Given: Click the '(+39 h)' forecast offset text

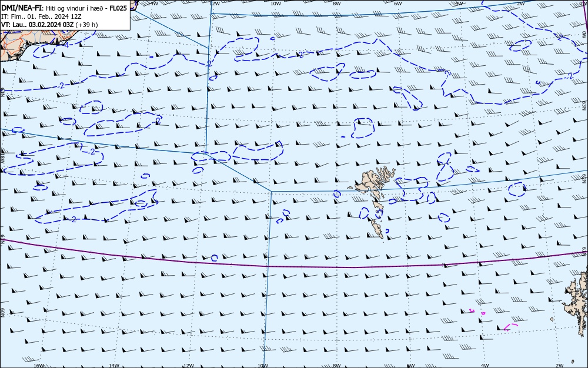Looking at the screenshot, I should 86,25.
